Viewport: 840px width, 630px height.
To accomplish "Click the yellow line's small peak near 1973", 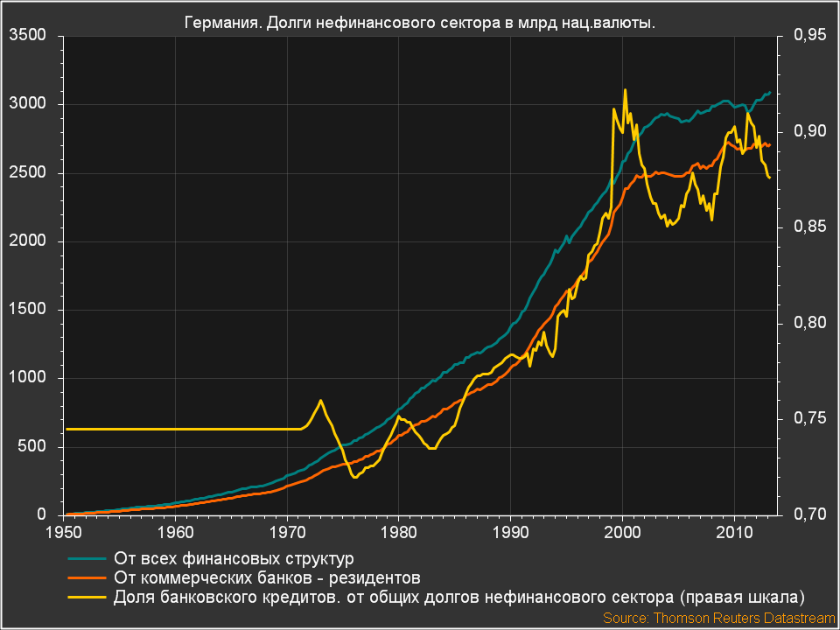I will pyautogui.click(x=320, y=400).
